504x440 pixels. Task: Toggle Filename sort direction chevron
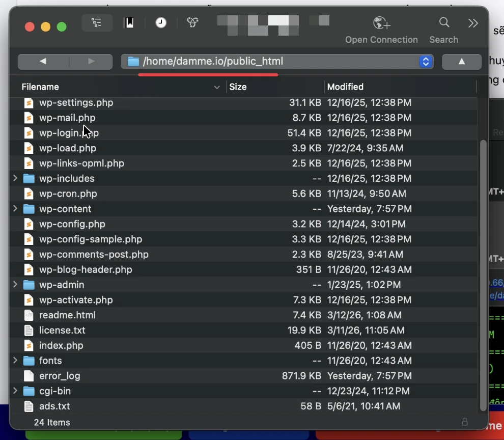[x=217, y=87]
